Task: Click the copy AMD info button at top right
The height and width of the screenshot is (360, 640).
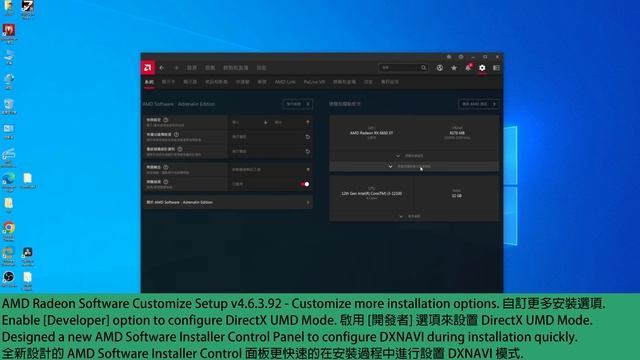Action: click(478, 104)
